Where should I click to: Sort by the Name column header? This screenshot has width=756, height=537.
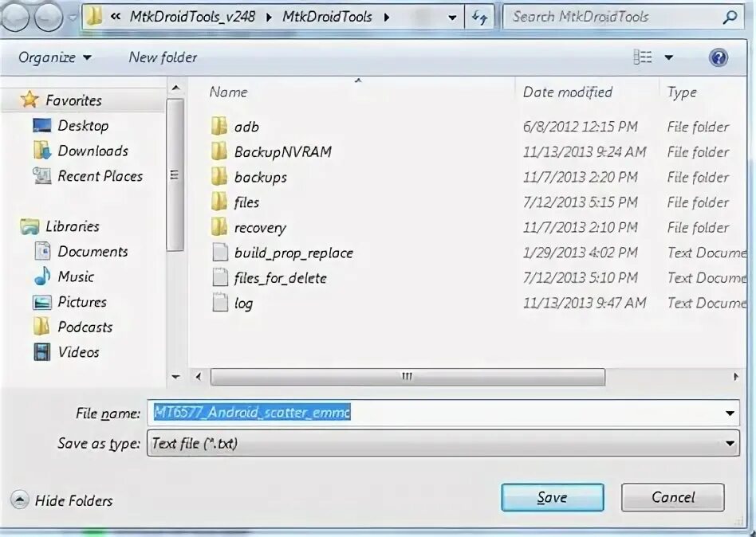click(x=229, y=92)
